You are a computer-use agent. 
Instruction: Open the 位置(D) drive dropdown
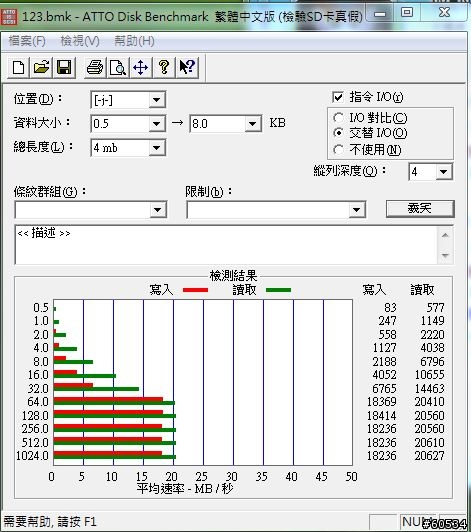(156, 100)
